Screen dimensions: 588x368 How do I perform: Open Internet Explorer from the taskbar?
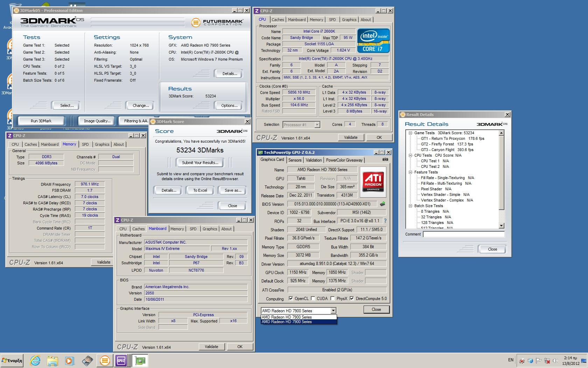tap(35, 360)
